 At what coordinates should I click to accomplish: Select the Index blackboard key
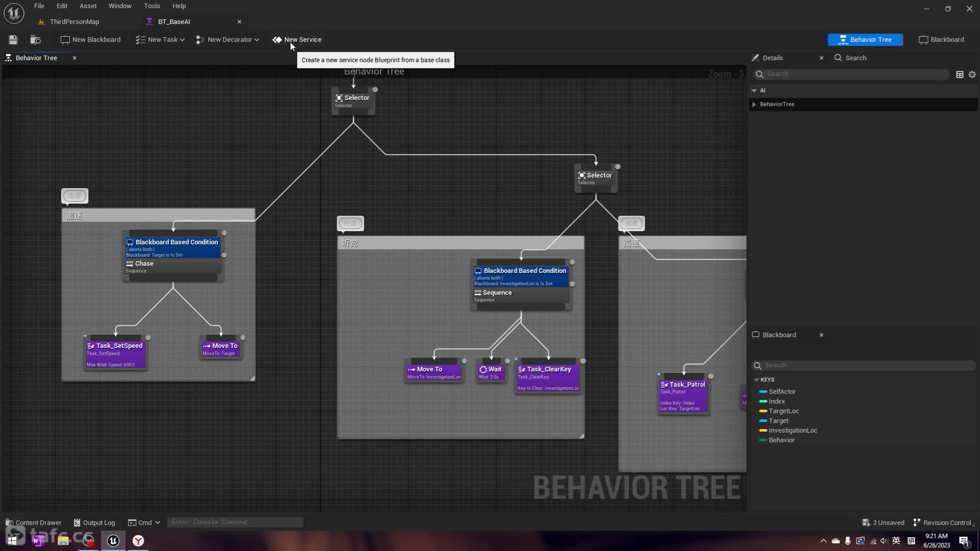(776, 402)
